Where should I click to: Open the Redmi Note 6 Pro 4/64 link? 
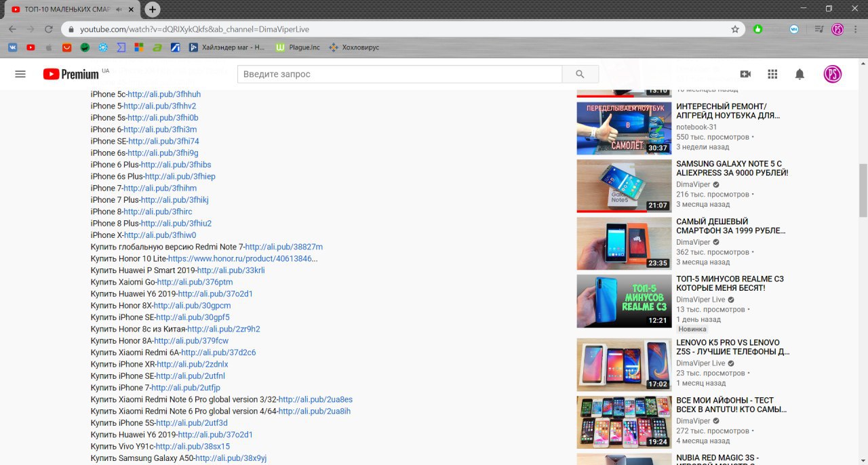tap(315, 411)
